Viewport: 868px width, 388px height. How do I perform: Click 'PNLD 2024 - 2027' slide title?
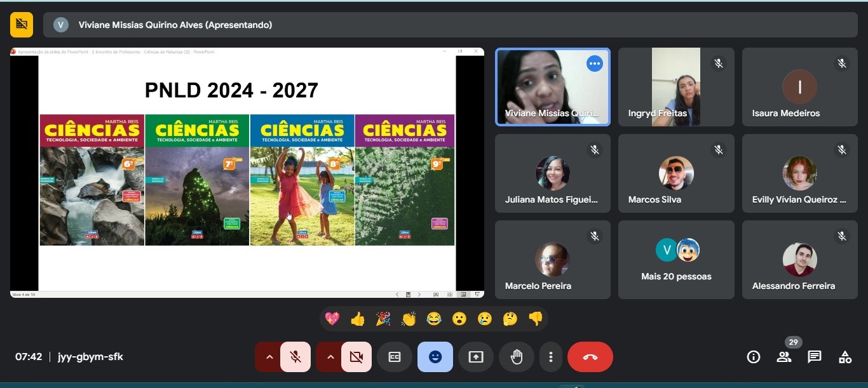pos(231,90)
